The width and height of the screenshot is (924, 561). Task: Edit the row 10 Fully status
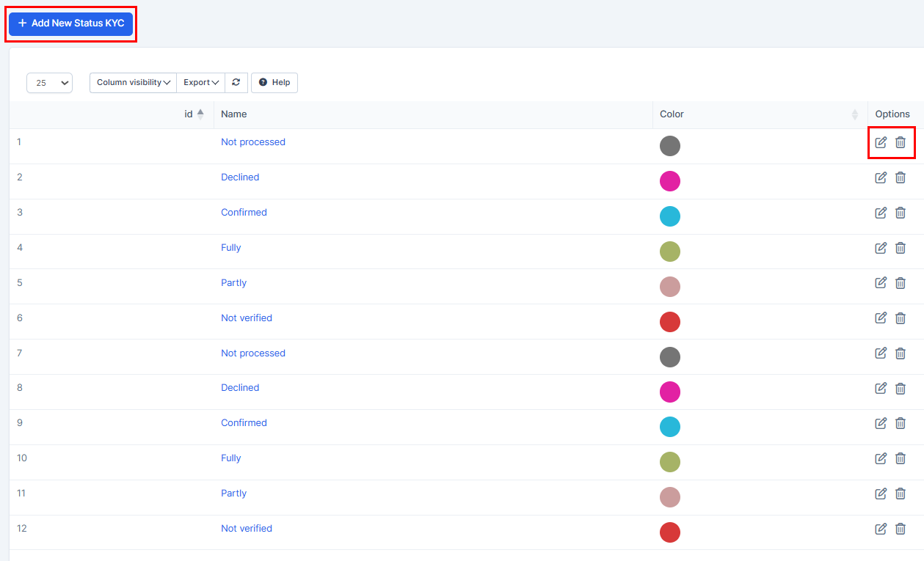[881, 458]
